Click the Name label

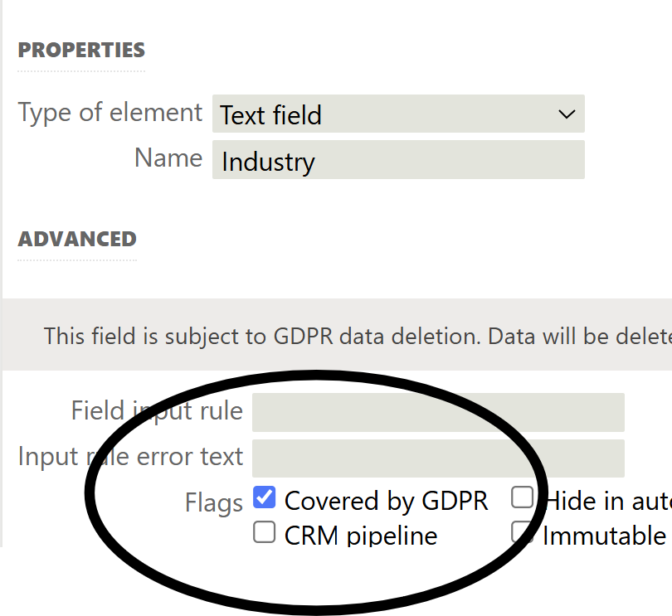(168, 158)
